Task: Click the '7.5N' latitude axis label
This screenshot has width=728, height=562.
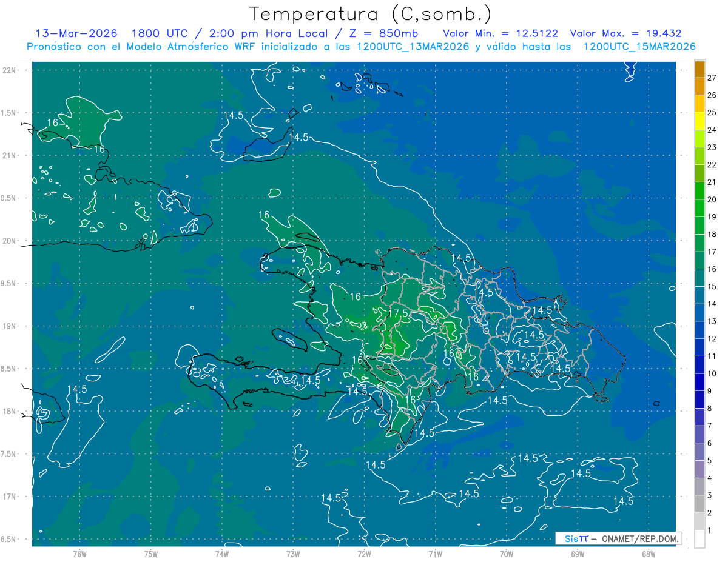Action: coord(8,454)
